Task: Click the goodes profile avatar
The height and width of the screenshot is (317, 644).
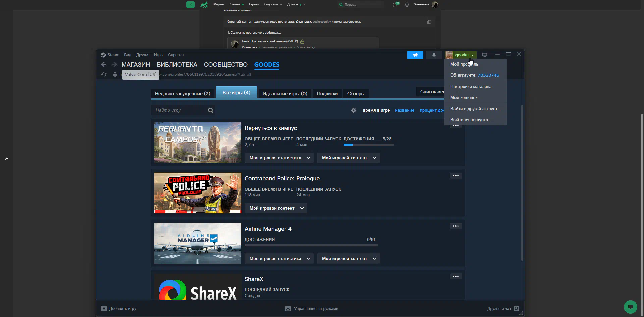Action: click(x=449, y=55)
